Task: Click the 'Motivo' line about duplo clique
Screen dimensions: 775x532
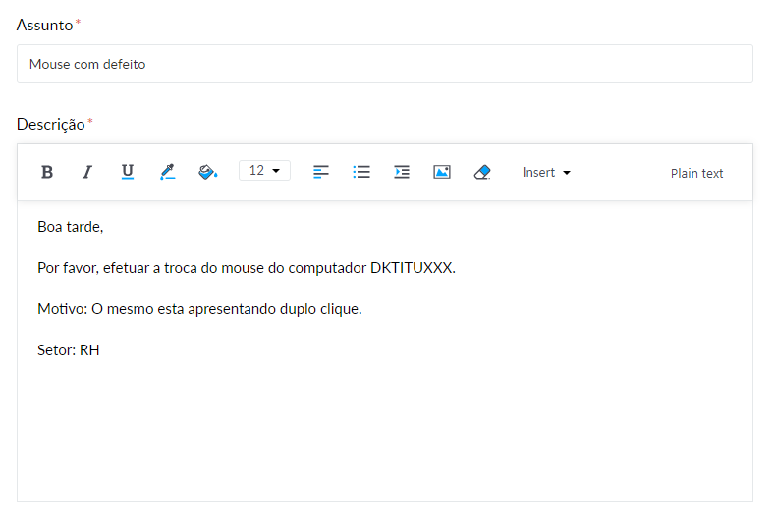Action: point(199,309)
